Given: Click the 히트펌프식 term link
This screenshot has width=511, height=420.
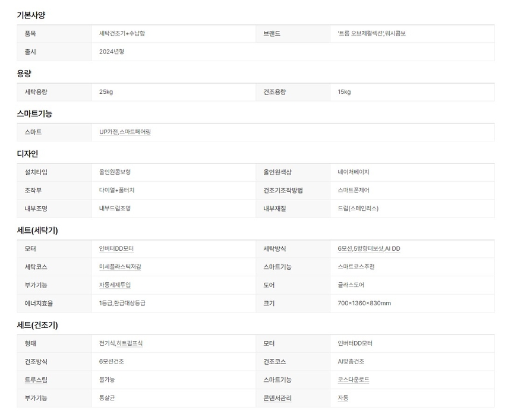Looking at the screenshot, I should pos(130,343).
